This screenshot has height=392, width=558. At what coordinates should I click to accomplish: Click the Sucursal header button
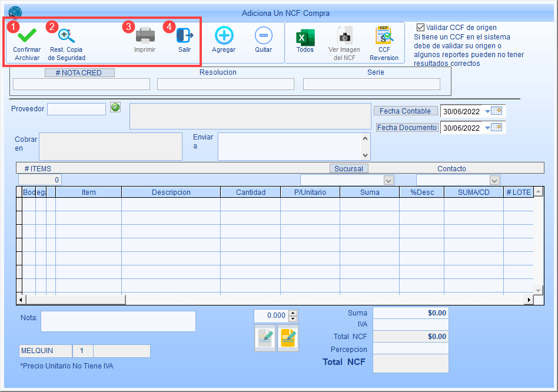pos(348,168)
